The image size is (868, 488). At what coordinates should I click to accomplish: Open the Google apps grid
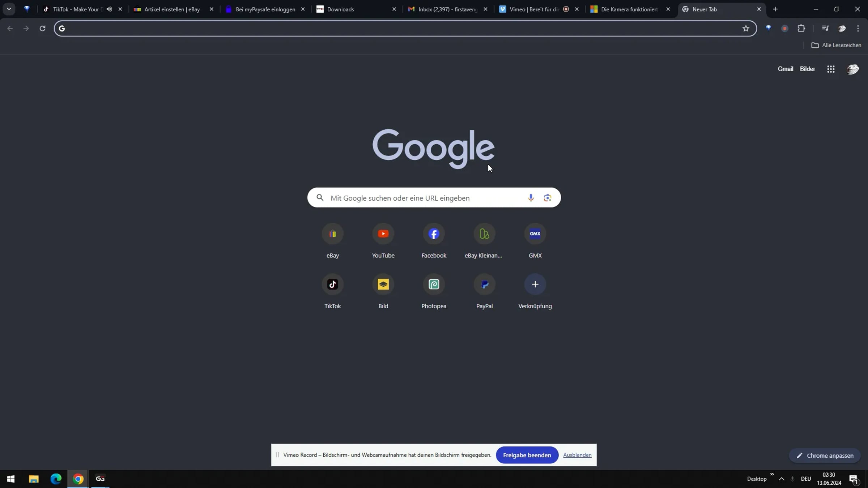click(x=831, y=69)
